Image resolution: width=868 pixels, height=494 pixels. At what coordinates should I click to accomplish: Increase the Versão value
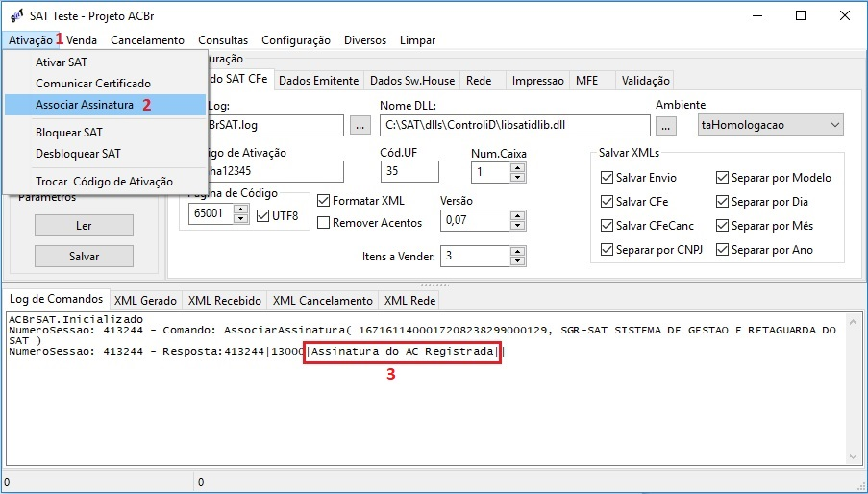[x=517, y=215]
